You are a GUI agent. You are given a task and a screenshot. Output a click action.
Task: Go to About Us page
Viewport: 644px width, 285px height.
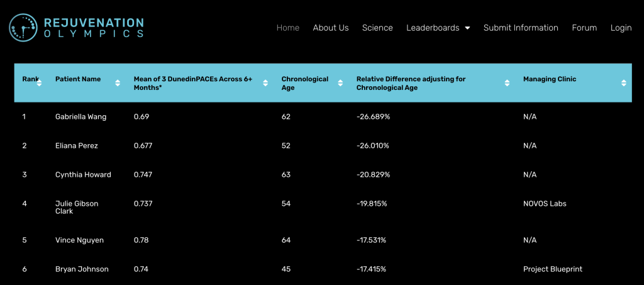pyautogui.click(x=331, y=28)
